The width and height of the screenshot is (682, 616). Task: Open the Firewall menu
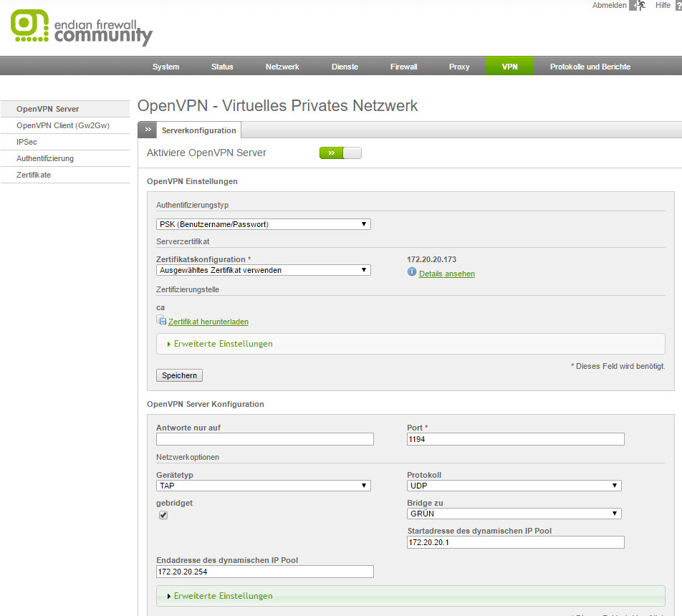coord(403,67)
